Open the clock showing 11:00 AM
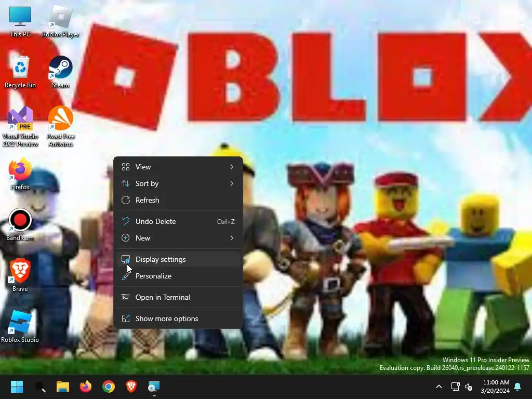 [x=495, y=387]
